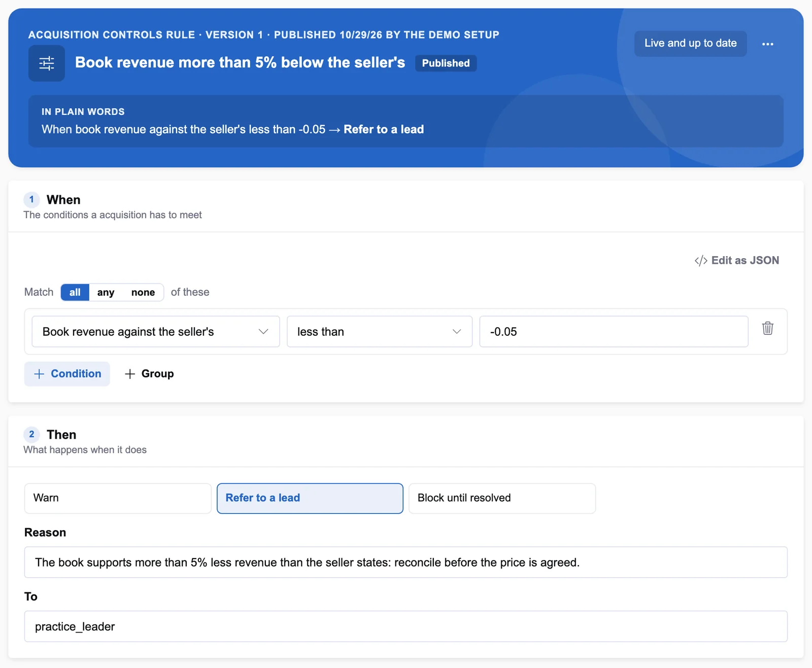
Task: Select the Refer to a lead action
Action: 310,498
